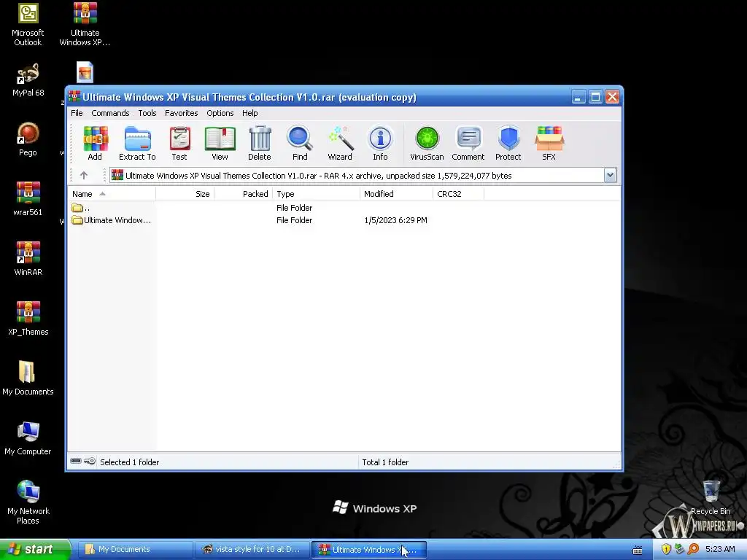Click the orange magnifier tray icon
Image resolution: width=747 pixels, height=560 pixels.
(x=693, y=549)
